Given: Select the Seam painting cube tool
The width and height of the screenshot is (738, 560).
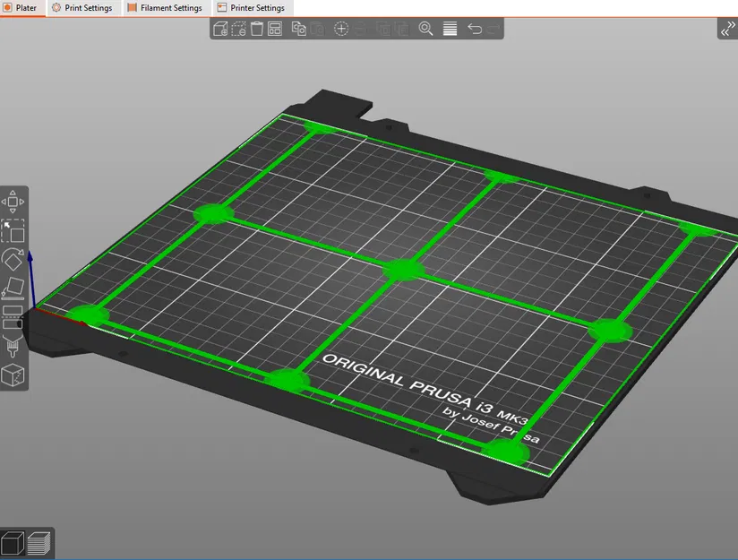Looking at the screenshot, I should click(14, 375).
